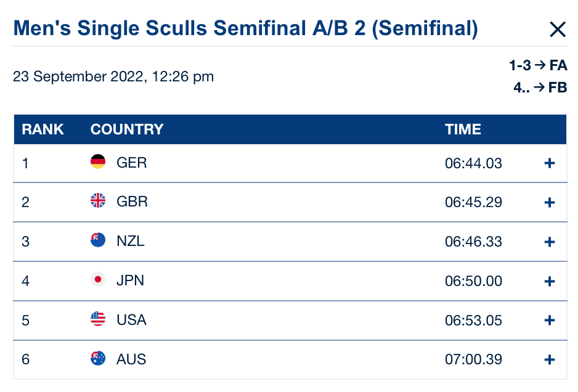Click the Great Britain flag icon

98,202
